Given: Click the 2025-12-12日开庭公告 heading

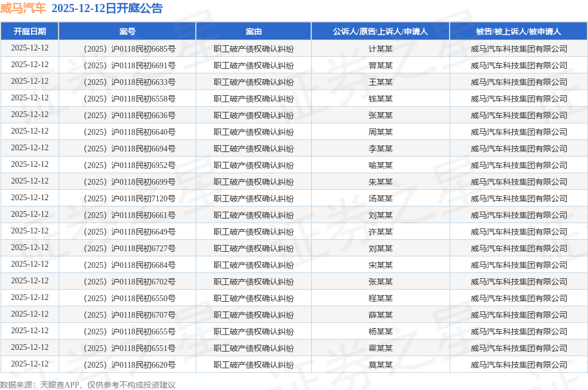Looking at the screenshot, I should point(107,8).
